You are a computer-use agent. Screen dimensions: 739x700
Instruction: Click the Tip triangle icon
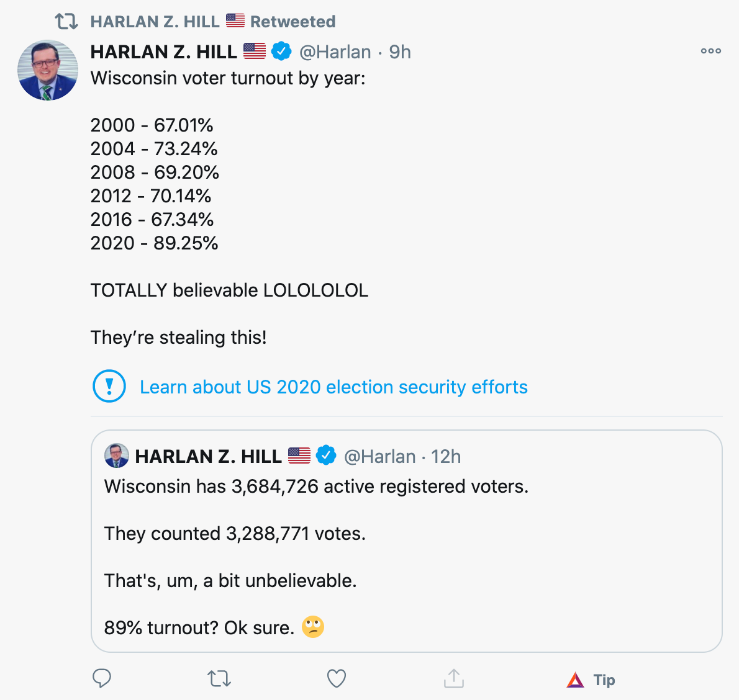576,680
